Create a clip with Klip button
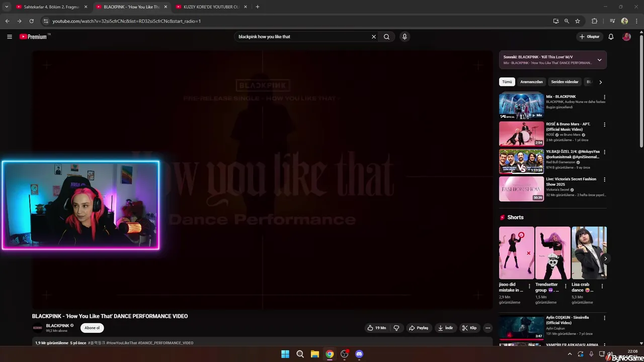This screenshot has width=644, height=362. [x=469, y=328]
